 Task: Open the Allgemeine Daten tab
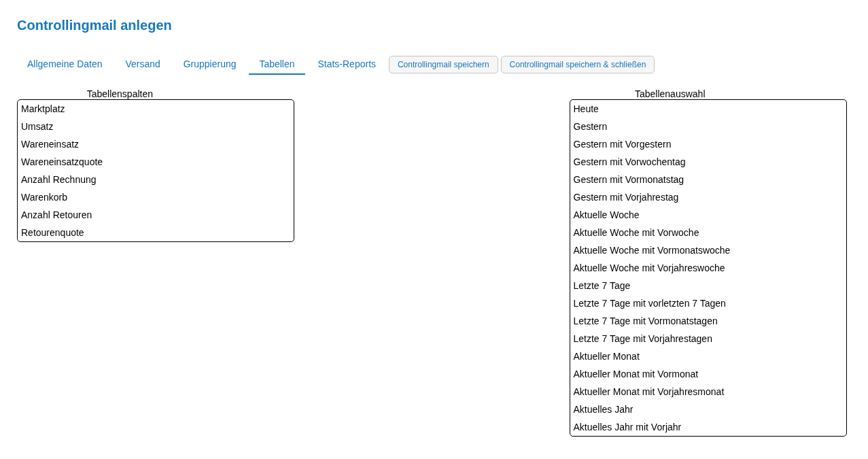pos(65,64)
